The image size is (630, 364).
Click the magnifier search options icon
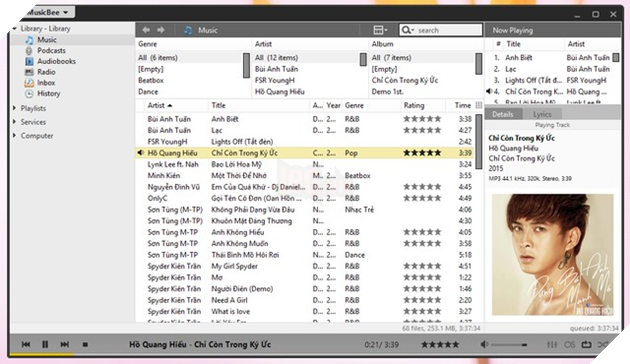(407, 30)
